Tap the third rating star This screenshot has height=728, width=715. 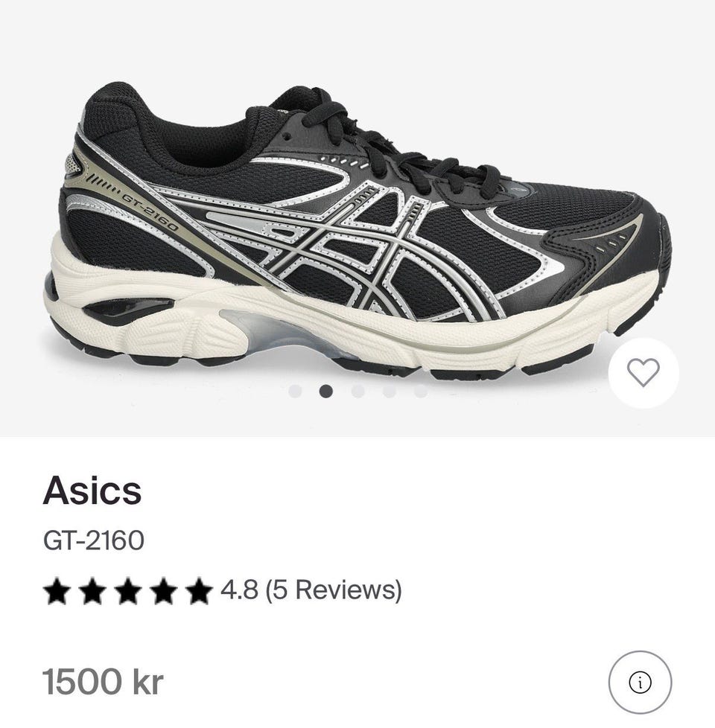pyautogui.click(x=128, y=590)
